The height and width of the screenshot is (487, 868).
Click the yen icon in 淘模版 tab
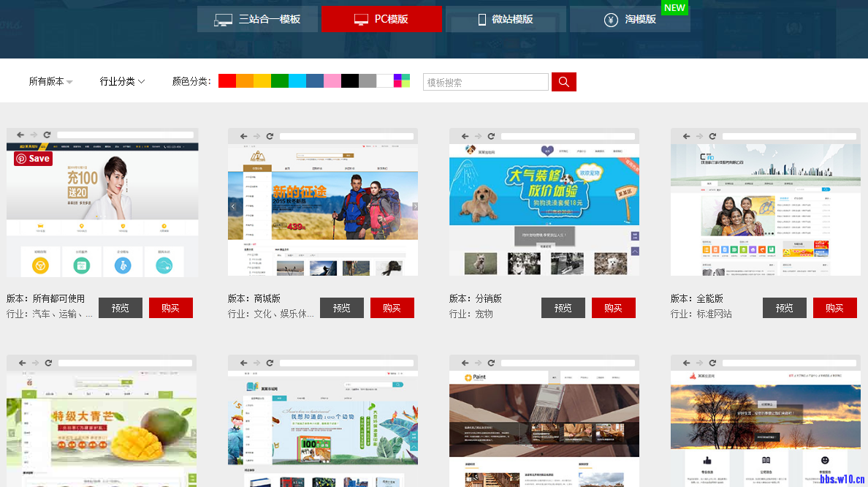[611, 20]
